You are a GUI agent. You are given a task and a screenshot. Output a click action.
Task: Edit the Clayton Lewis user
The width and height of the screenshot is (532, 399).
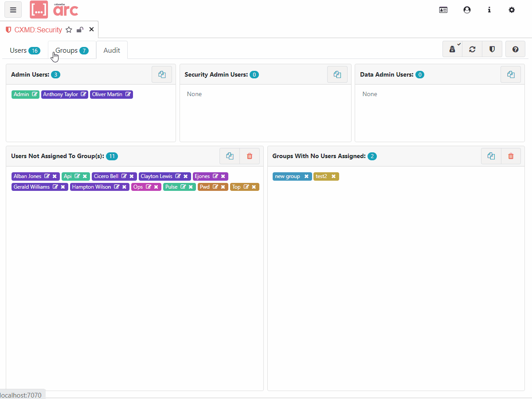(178, 176)
